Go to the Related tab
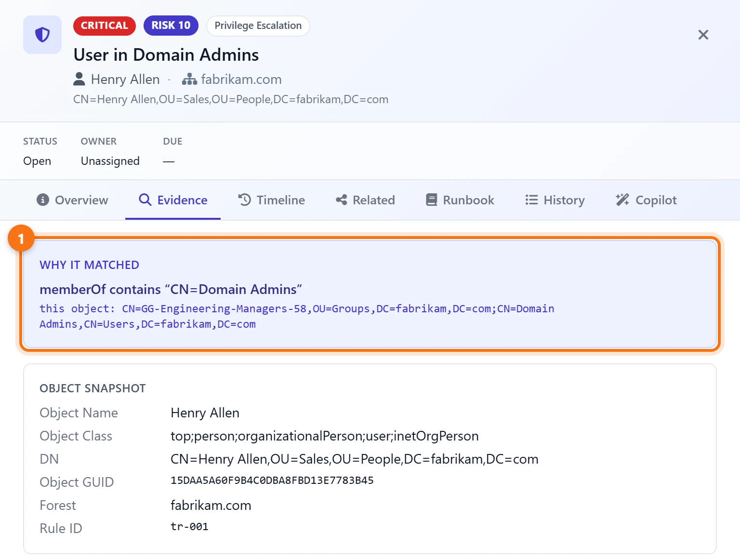The width and height of the screenshot is (740, 560). click(365, 200)
